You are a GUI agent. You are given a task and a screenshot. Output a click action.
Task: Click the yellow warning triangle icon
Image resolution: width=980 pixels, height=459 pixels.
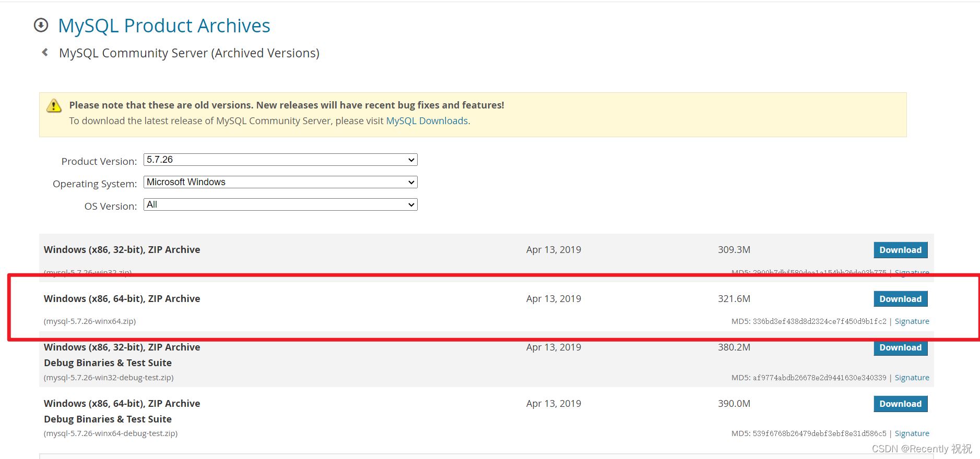(54, 105)
